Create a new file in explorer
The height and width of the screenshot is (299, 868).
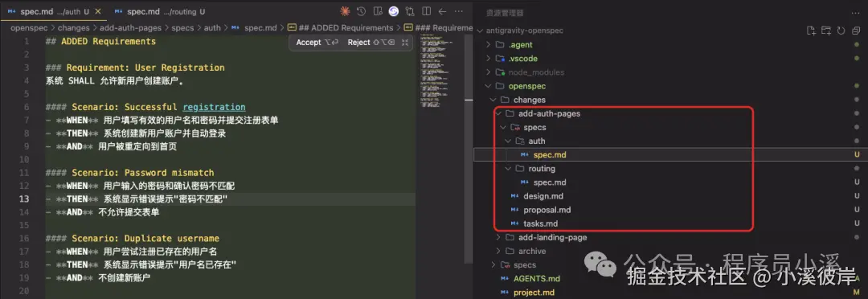(x=811, y=31)
